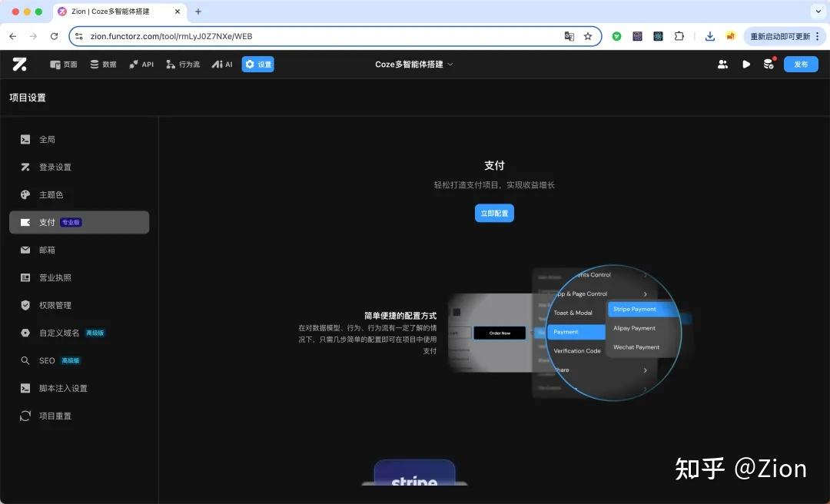
Task: Click the 项目设置 heading
Action: pos(28,98)
